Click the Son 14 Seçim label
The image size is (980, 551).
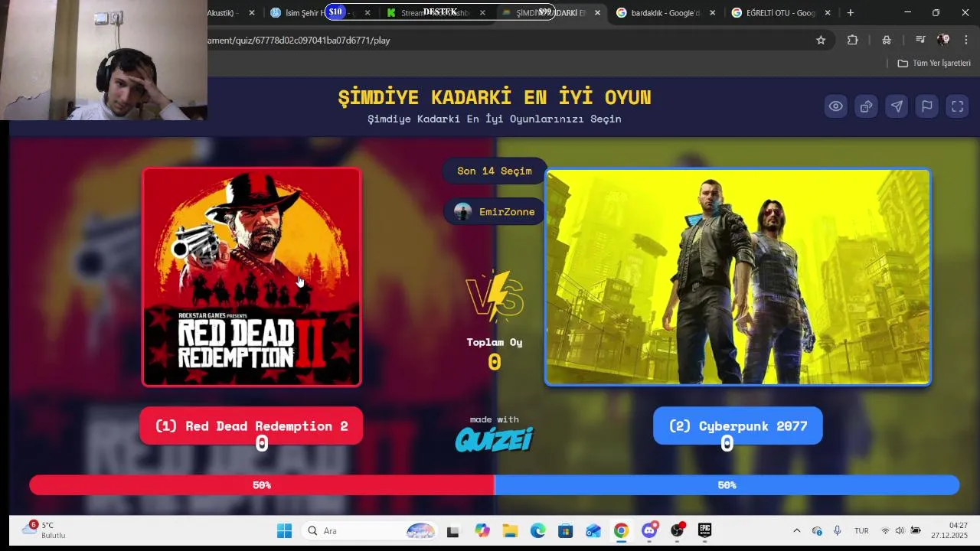pos(495,171)
